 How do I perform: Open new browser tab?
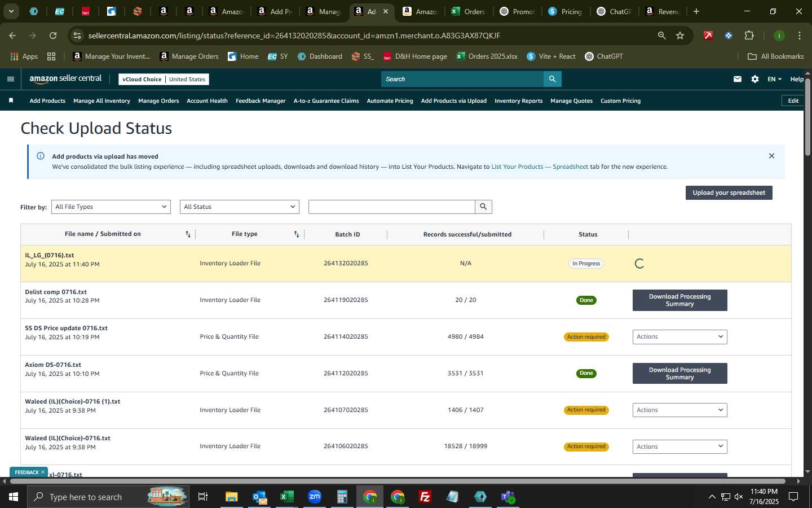point(696,11)
